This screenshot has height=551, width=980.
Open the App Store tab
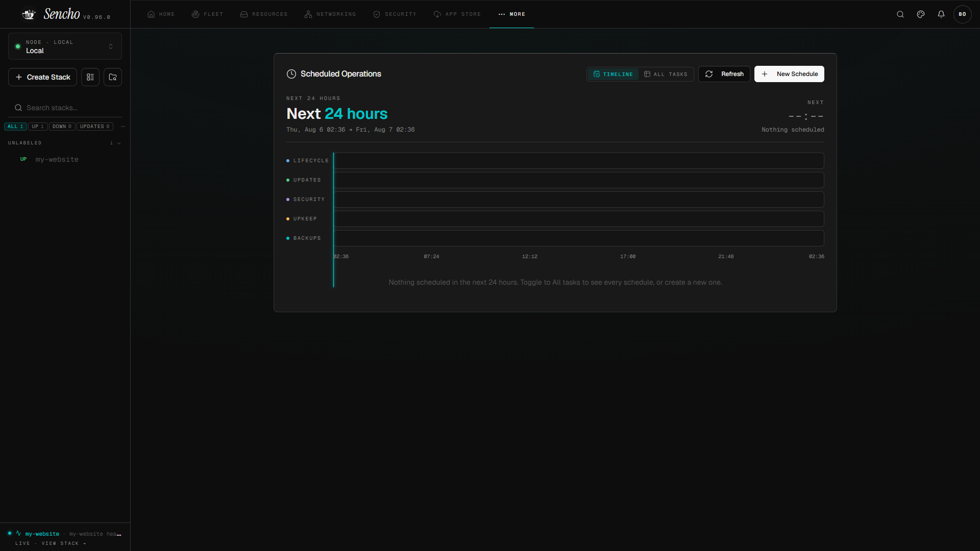[457, 14]
